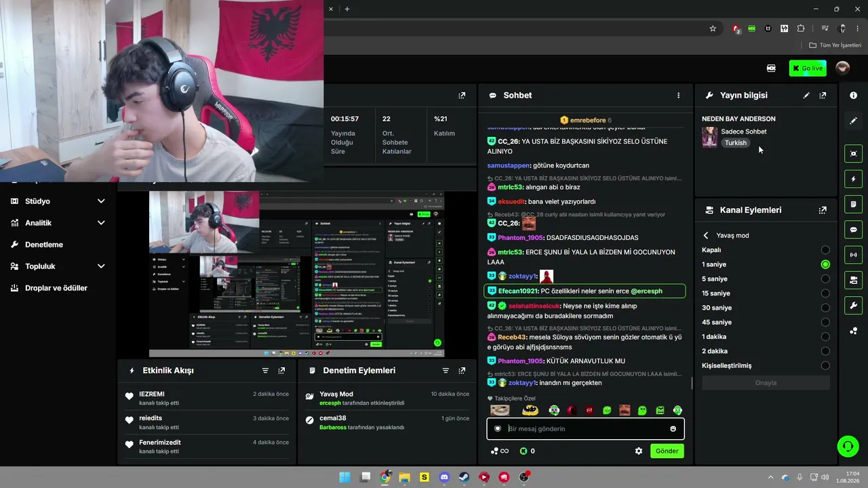The image size is (868, 488).
Task: Select the Kişiselleştirilmiş slow mode option
Action: (825, 365)
